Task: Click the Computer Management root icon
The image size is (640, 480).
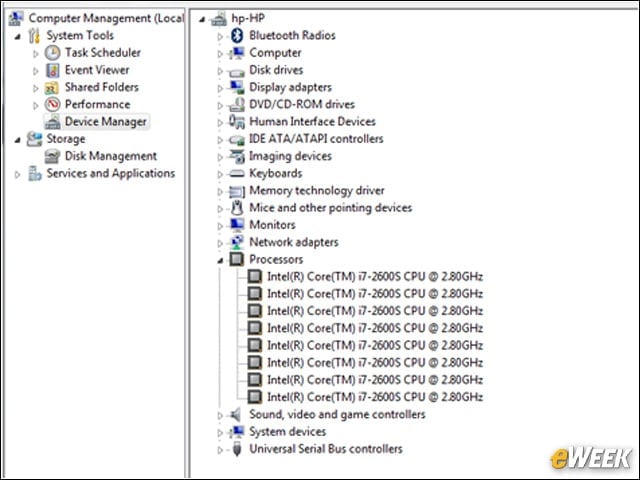Action: tap(16, 18)
